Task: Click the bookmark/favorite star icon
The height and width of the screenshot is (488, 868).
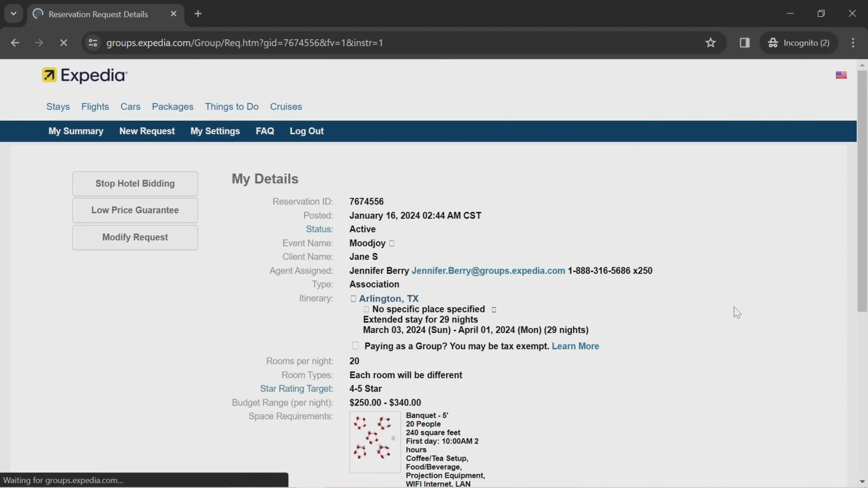Action: click(711, 42)
